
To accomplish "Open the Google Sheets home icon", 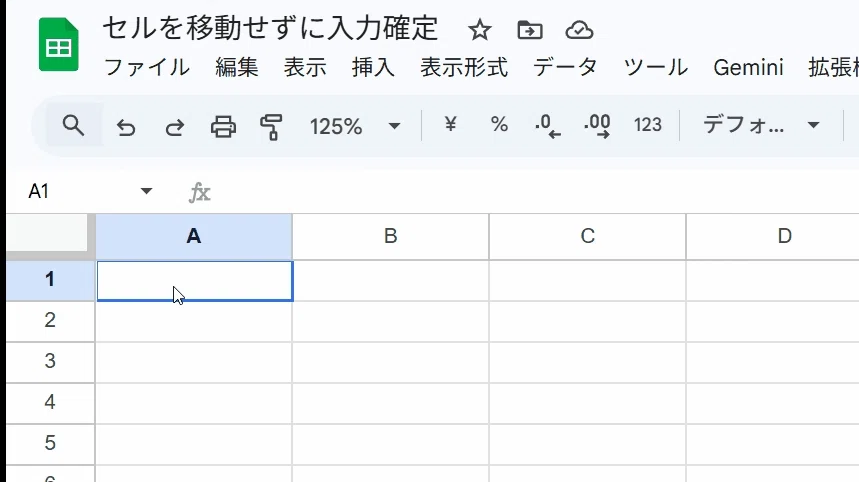I will click(59, 45).
